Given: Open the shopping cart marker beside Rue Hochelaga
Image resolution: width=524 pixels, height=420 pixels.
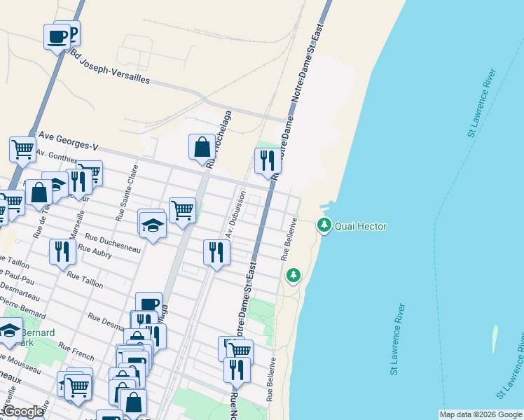Looking at the screenshot, I should [x=182, y=213].
